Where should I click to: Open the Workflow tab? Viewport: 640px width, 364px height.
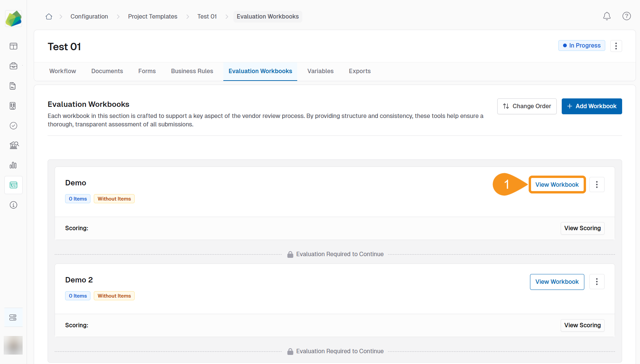63,71
